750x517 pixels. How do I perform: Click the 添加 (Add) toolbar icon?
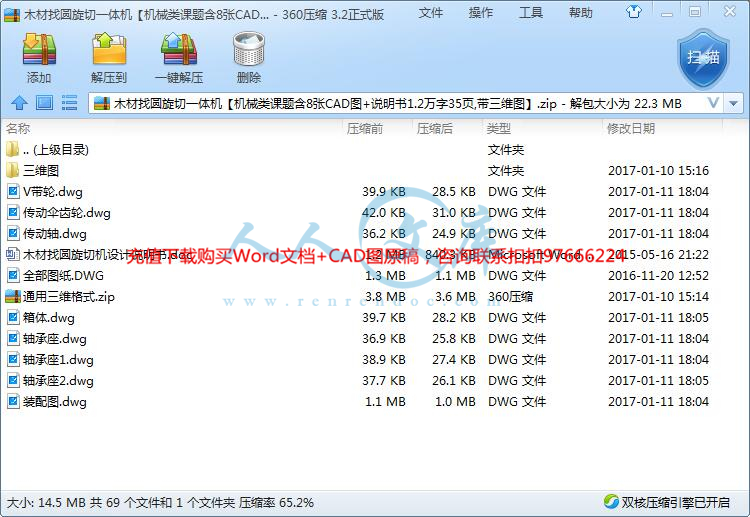39,49
